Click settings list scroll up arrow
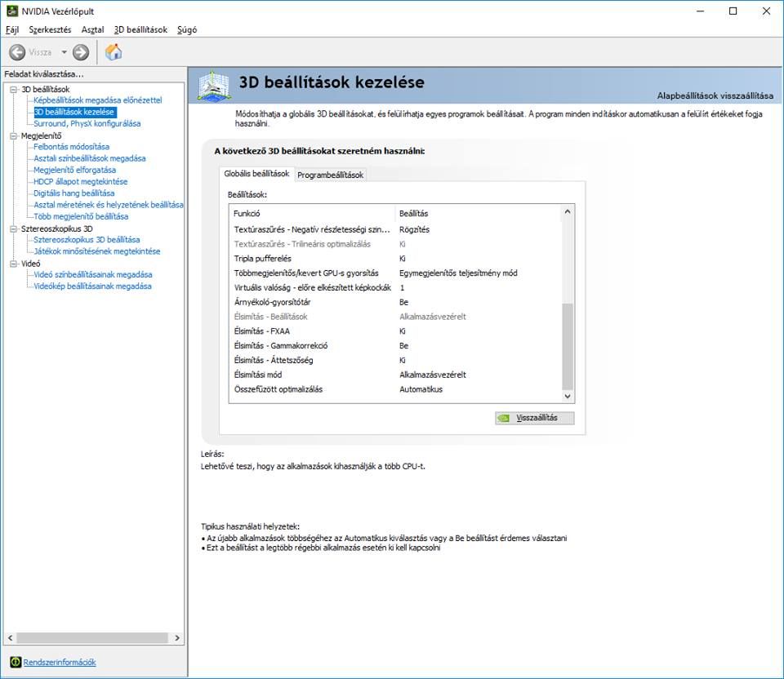The height and width of the screenshot is (679, 784). coord(568,211)
